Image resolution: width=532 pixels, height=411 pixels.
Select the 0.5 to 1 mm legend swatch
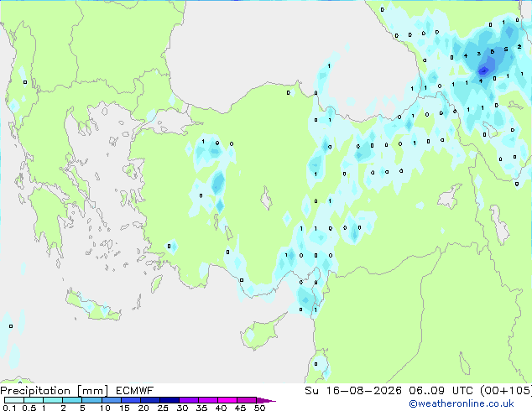(34, 400)
